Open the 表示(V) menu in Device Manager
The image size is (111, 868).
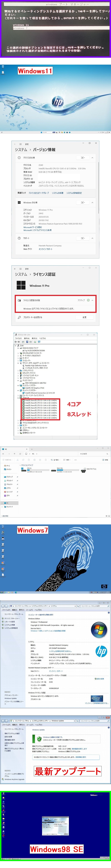[34, 338]
